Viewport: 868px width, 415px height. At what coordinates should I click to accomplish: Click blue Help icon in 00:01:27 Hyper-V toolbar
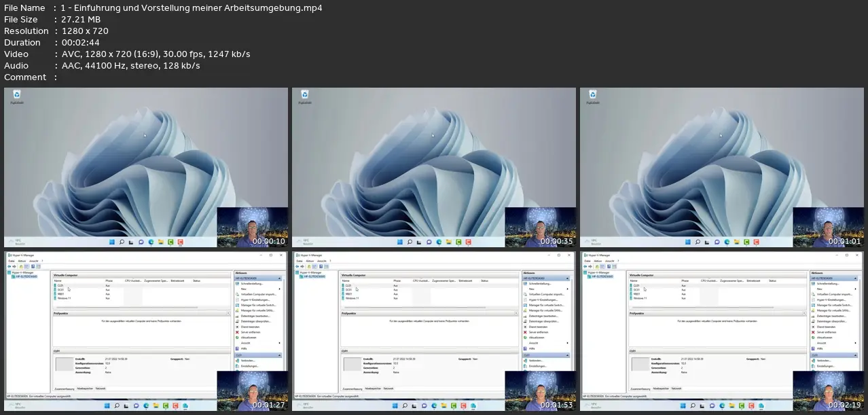pos(32,266)
